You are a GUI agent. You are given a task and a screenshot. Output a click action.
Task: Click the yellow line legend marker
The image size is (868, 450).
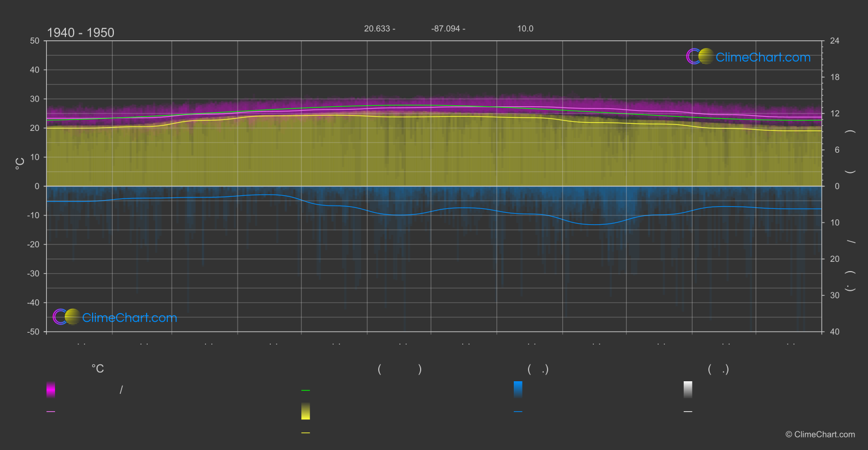tap(306, 433)
